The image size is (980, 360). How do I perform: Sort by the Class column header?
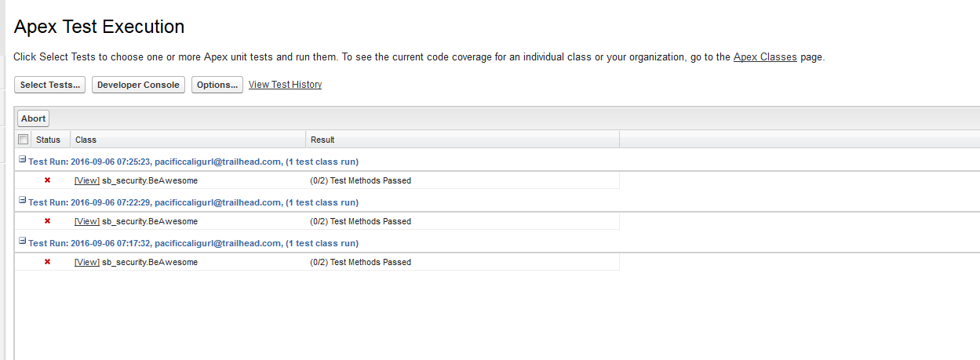86,140
